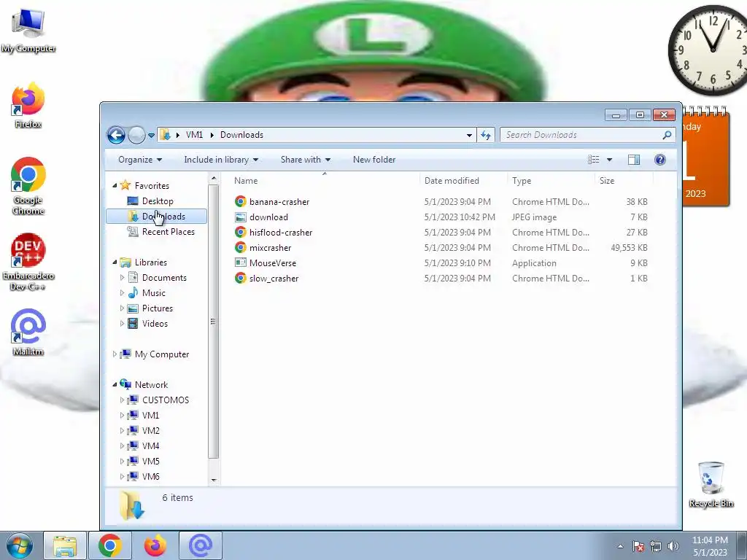Change the view with the view icon

pyautogui.click(x=594, y=160)
